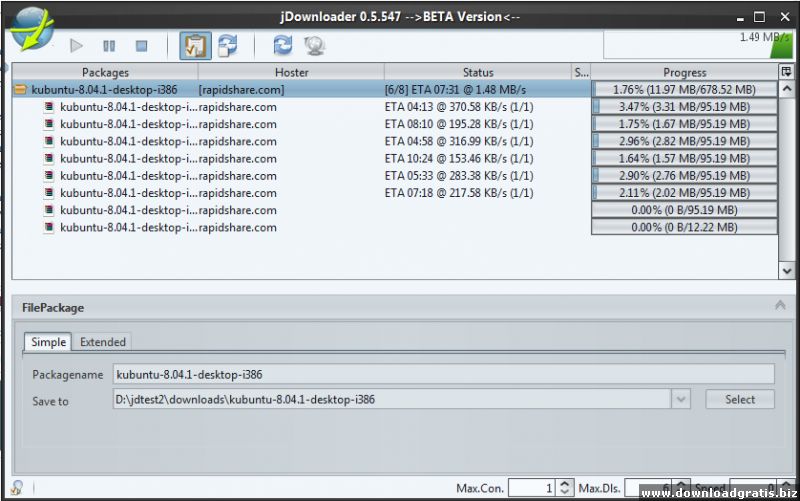Toggle the auto-reconnect icon

(228, 46)
